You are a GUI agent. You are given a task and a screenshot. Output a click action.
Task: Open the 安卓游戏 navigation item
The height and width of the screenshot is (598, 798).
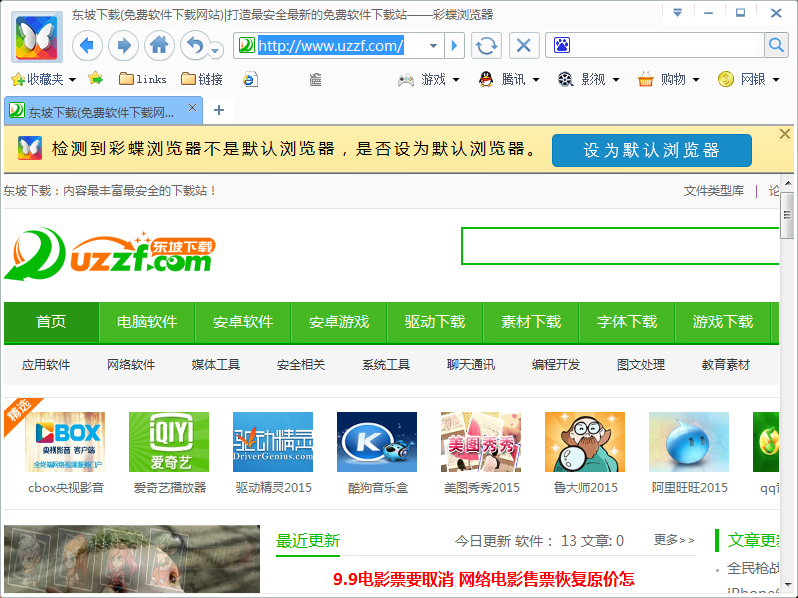coord(339,322)
